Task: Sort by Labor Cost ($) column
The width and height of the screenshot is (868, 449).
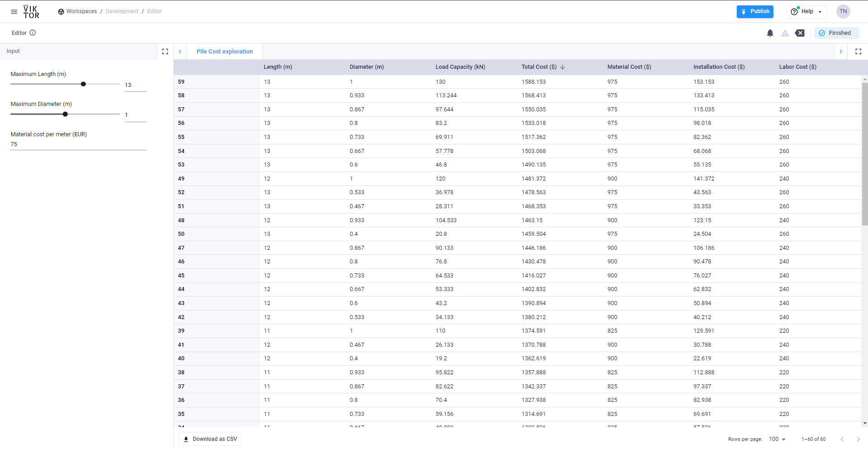Action: pyautogui.click(x=797, y=67)
